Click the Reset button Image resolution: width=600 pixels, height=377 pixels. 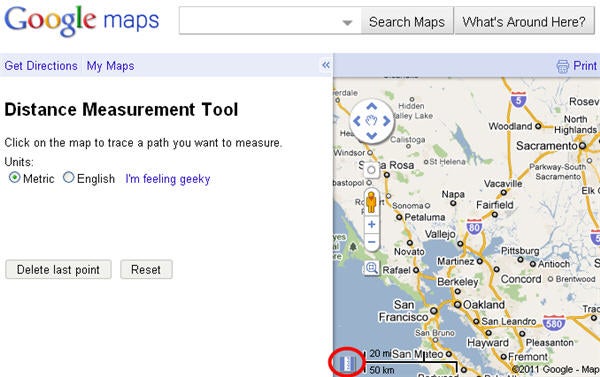[x=146, y=269]
